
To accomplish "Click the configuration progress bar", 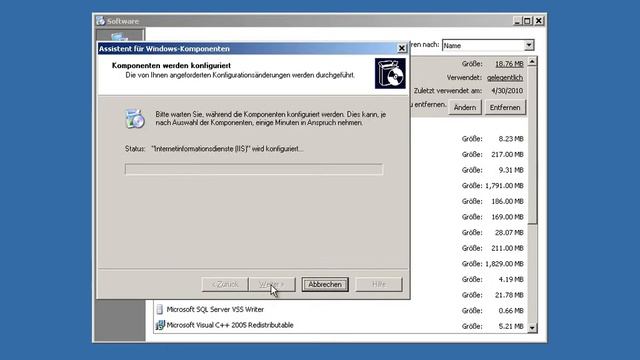I will click(254, 169).
